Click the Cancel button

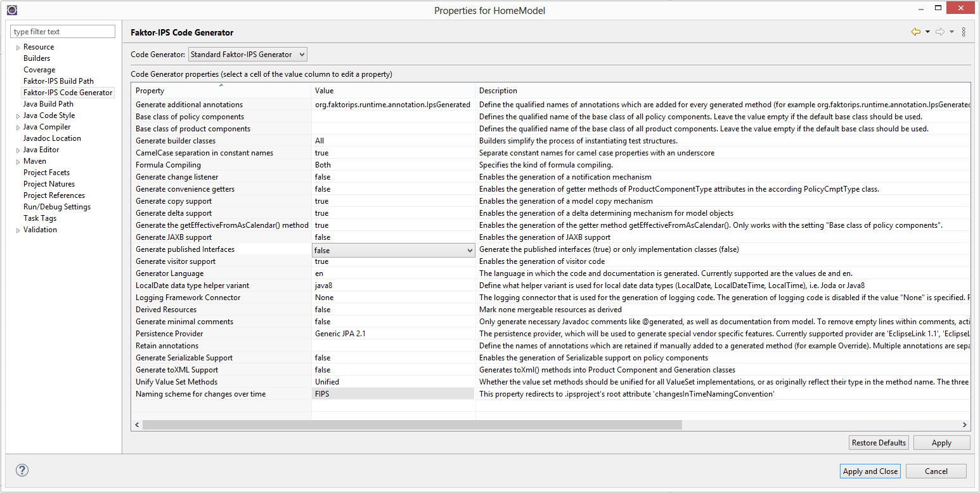(x=936, y=471)
